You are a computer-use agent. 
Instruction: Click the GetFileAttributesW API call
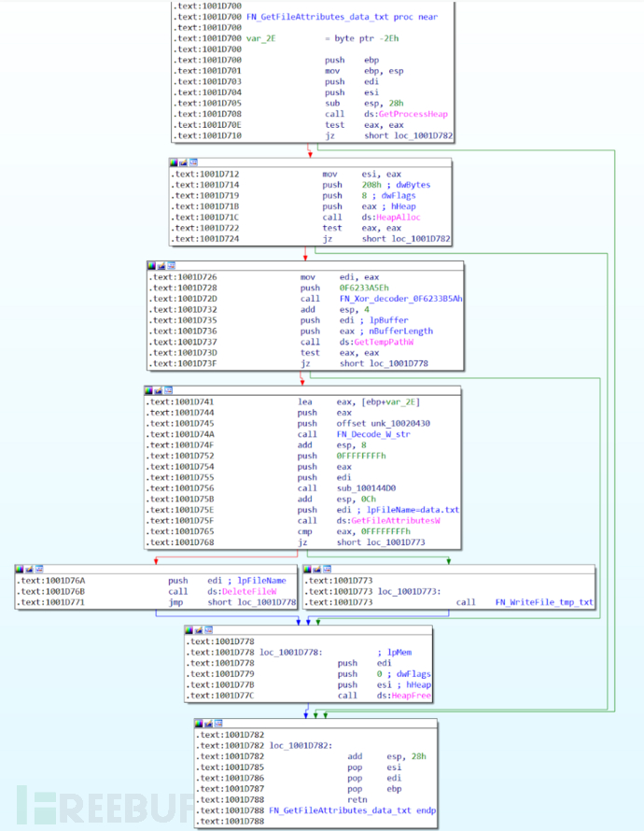coord(391,521)
